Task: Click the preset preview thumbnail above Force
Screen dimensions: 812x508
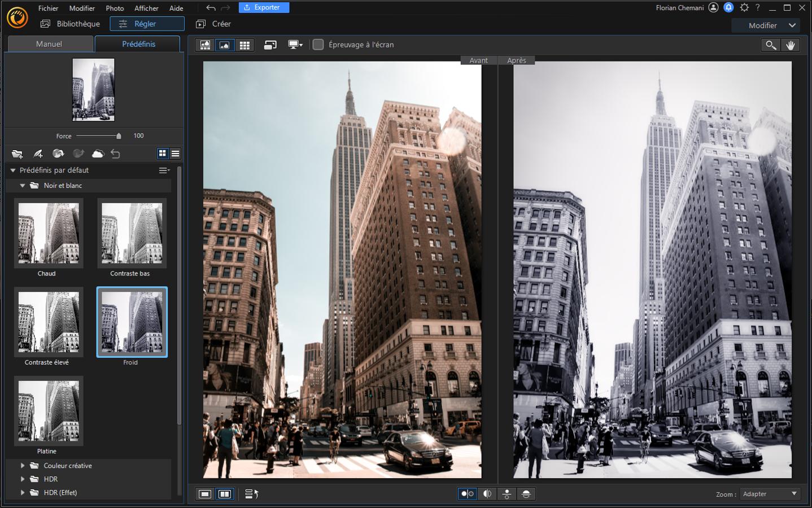Action: [x=93, y=89]
